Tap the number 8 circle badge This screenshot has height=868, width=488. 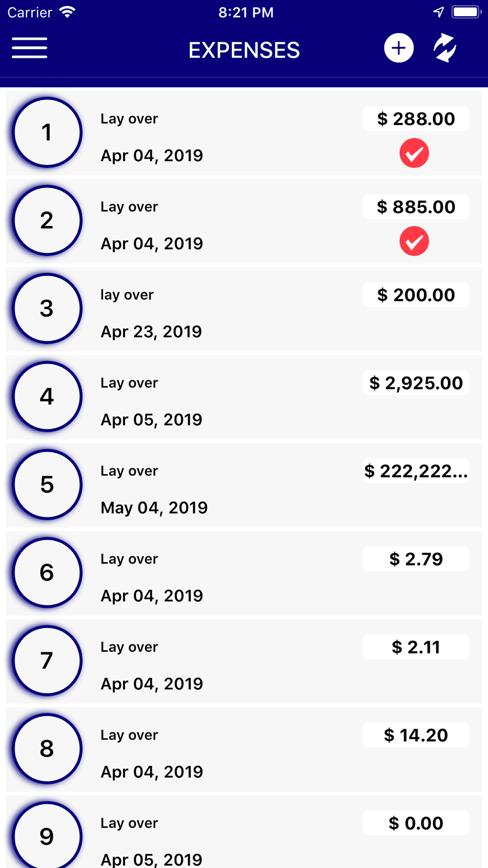(47, 748)
